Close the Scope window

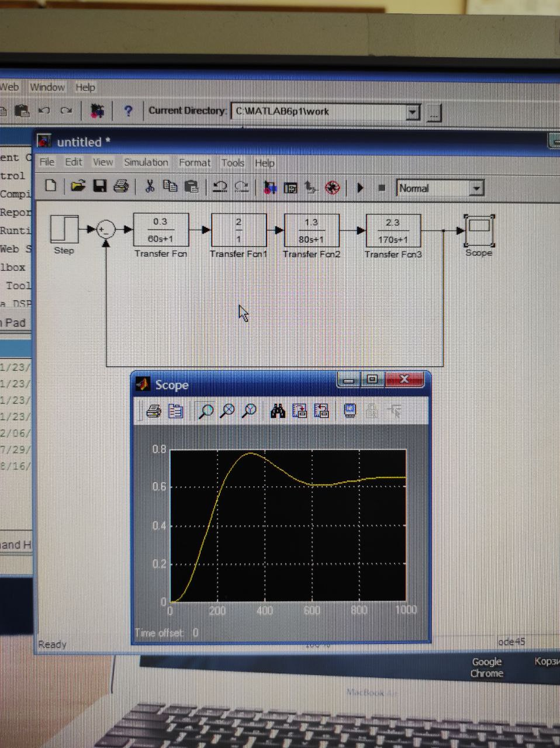coord(404,379)
